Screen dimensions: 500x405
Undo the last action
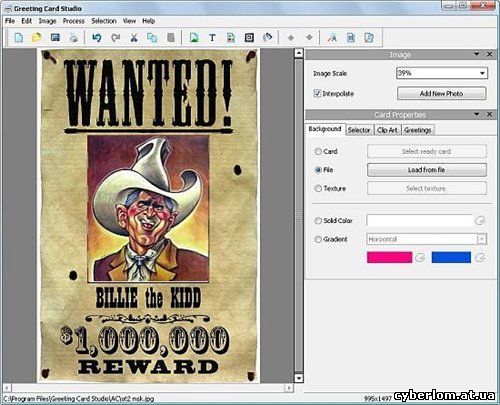(x=97, y=38)
